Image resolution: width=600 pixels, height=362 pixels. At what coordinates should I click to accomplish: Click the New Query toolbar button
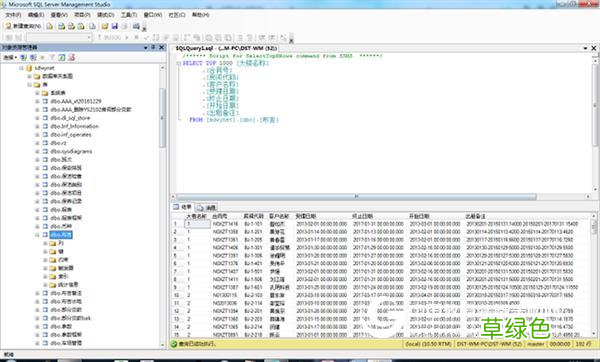[23, 26]
